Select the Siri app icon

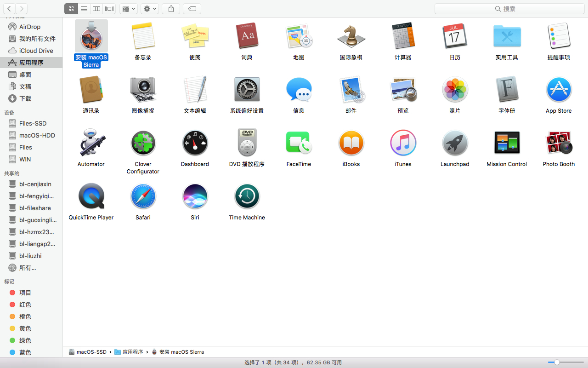195,196
